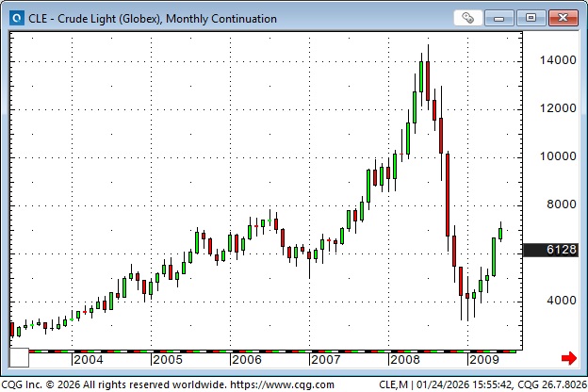
Task: Select the 2004 label on time axis
Action: click(x=88, y=359)
